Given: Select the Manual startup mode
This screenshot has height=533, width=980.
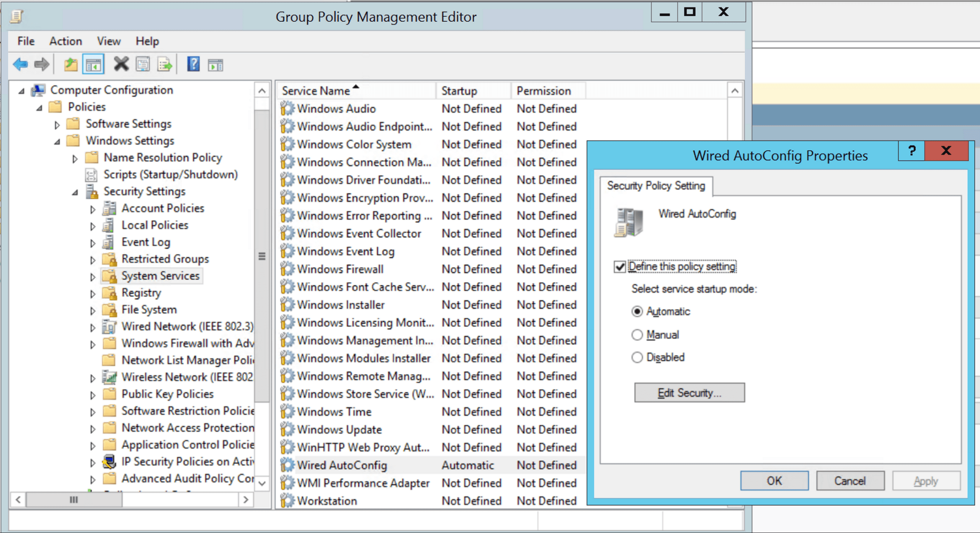Looking at the screenshot, I should (637, 335).
